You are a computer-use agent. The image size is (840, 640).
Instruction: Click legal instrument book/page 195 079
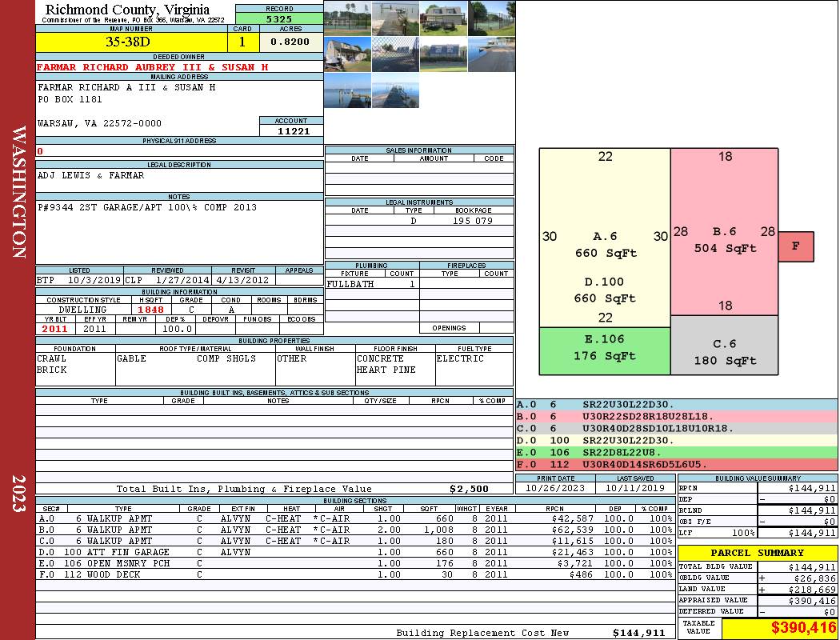point(473,221)
